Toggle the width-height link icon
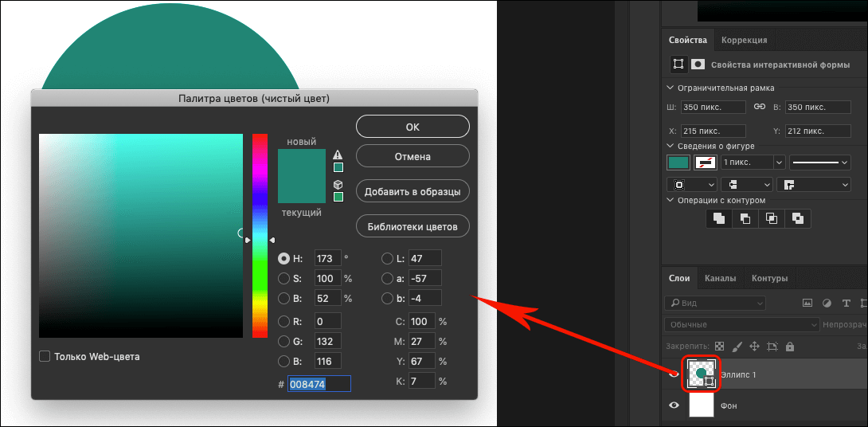Viewport: 868px width, 427px height. click(760, 107)
